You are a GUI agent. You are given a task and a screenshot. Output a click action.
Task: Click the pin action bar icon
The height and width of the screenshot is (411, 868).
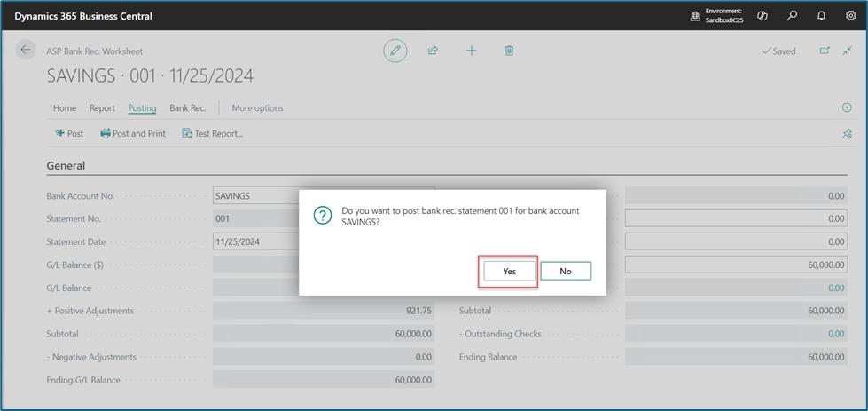[x=847, y=133]
